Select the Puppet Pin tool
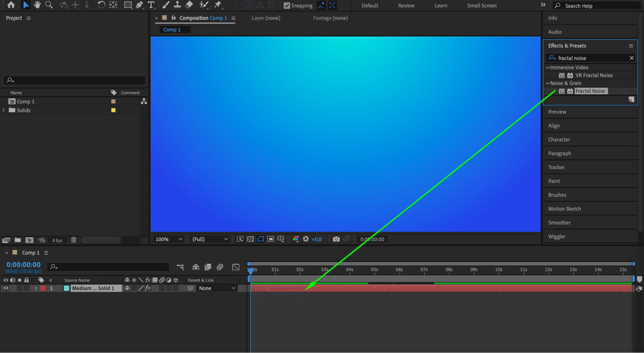The height and width of the screenshot is (353, 644). [x=218, y=5]
